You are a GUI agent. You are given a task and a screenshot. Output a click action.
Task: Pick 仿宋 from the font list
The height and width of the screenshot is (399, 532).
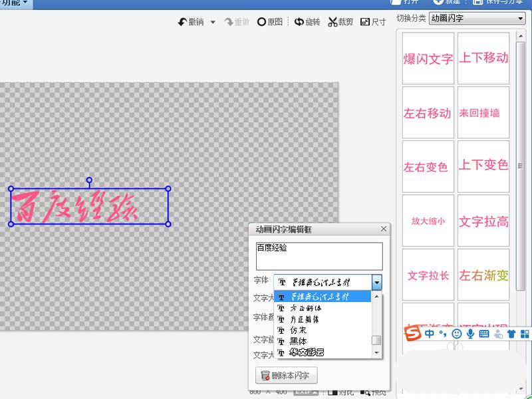pyautogui.click(x=323, y=330)
